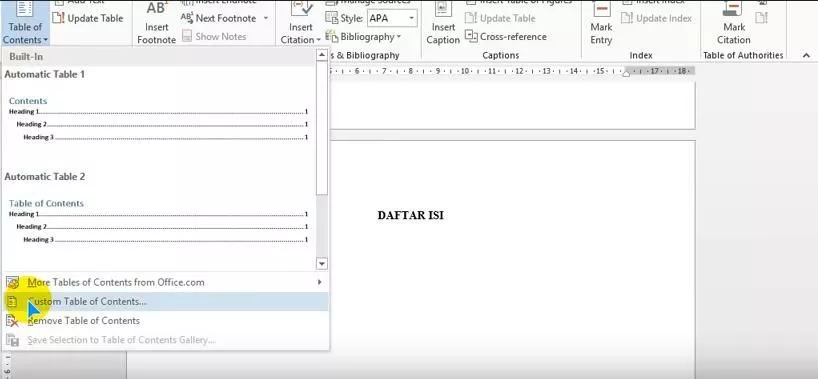Click the Update Index button
Viewport: 818px width, 379px height.
click(656, 18)
